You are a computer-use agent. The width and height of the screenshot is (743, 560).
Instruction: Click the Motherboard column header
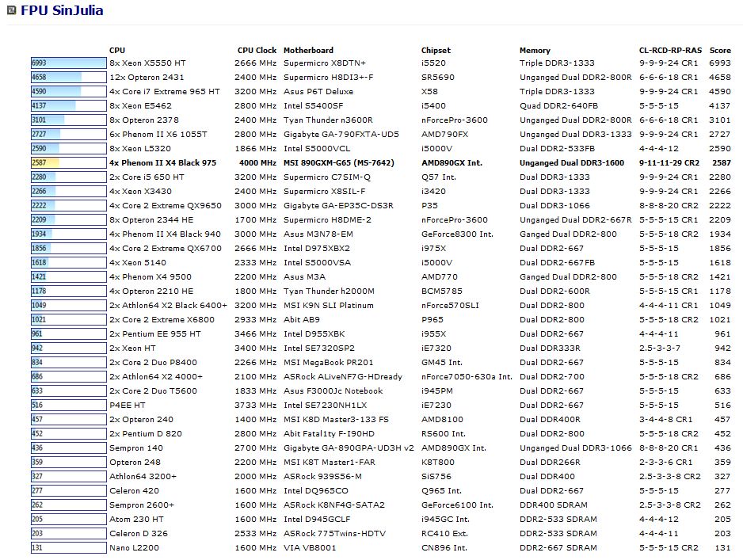308,50
